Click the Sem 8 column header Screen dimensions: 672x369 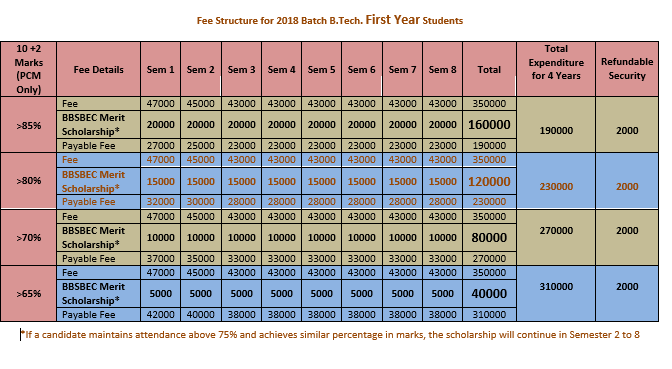[x=442, y=69]
